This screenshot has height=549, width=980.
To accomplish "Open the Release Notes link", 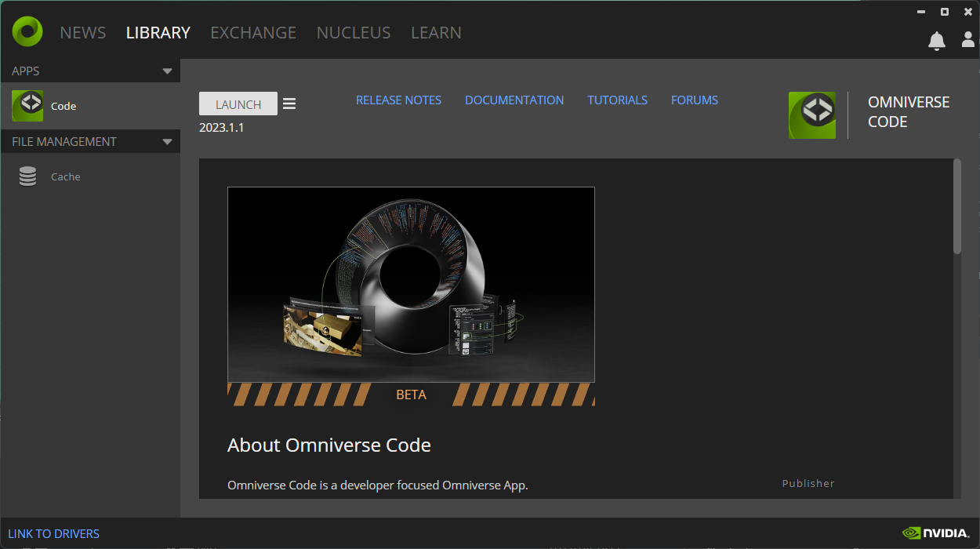I will coord(398,100).
